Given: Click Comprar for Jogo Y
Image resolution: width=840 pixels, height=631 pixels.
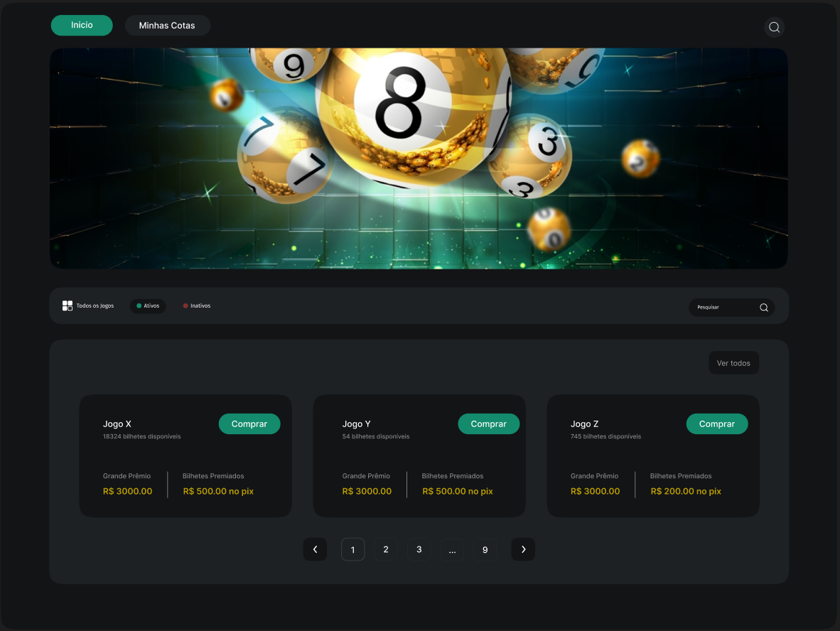Looking at the screenshot, I should click(x=488, y=424).
